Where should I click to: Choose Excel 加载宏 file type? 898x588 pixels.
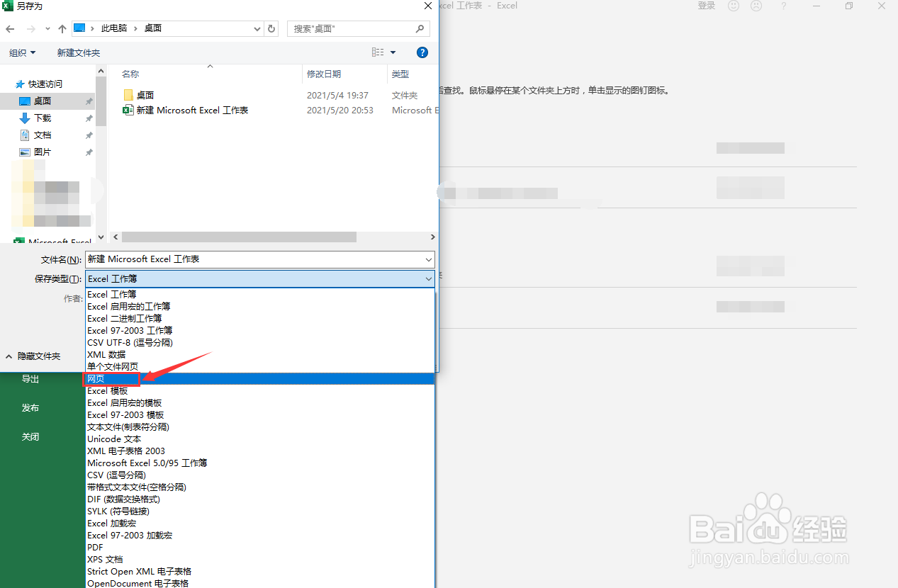tap(259, 524)
